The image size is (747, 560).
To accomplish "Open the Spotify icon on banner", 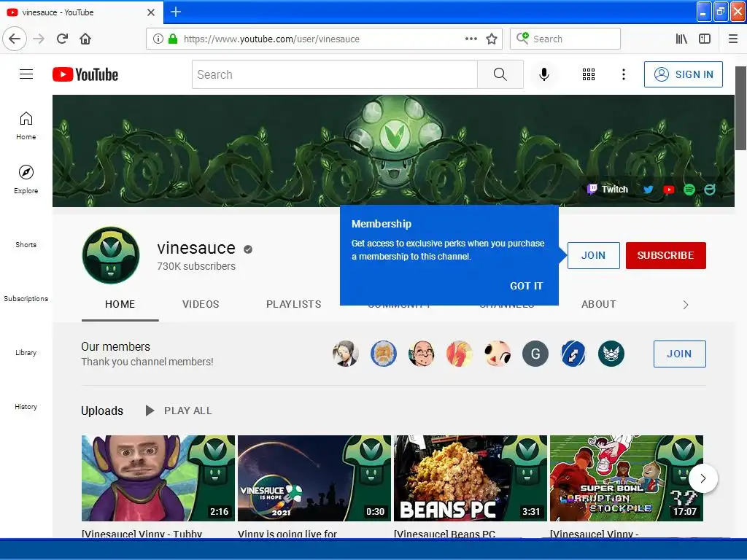I will [689, 190].
